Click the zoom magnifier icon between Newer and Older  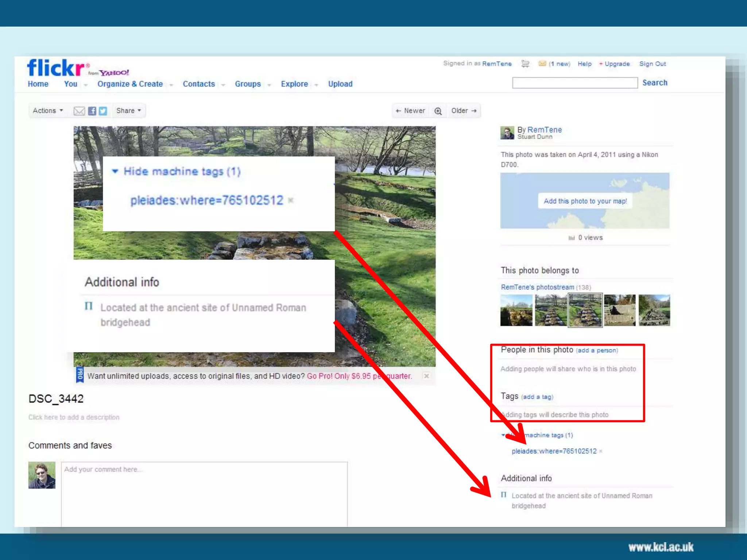point(438,111)
